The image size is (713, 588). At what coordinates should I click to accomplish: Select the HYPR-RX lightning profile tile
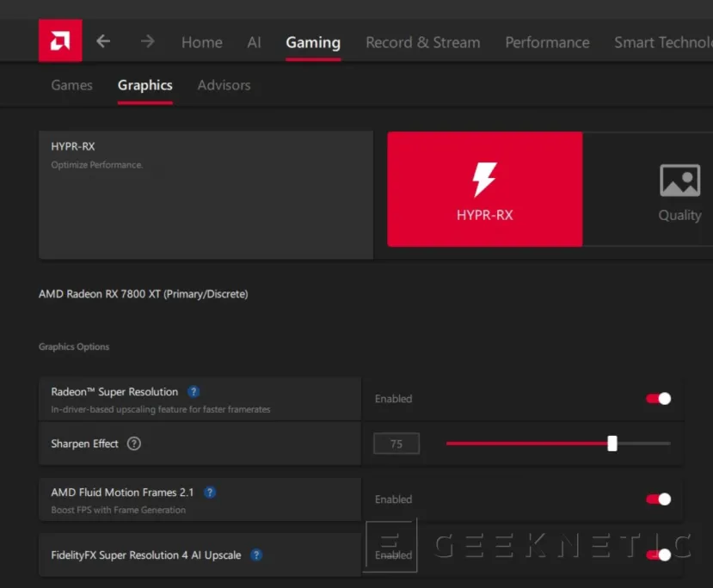pyautogui.click(x=485, y=189)
